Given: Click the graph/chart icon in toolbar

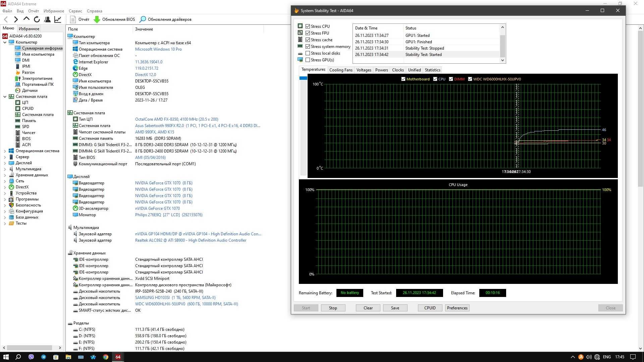Looking at the screenshot, I should coord(58,19).
